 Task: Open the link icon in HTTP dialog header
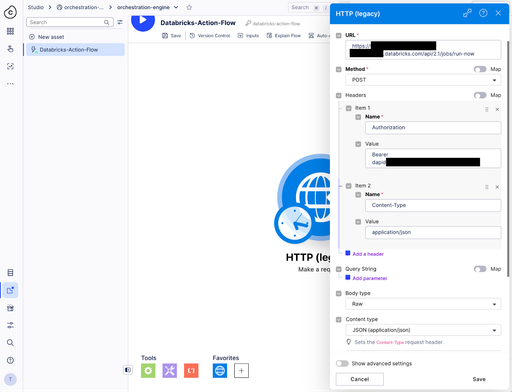(467, 13)
